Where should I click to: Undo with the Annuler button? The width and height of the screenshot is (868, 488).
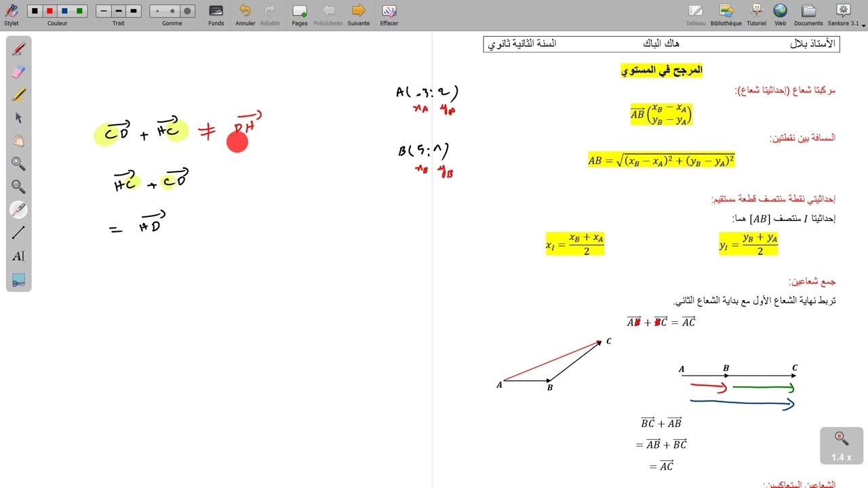245,14
